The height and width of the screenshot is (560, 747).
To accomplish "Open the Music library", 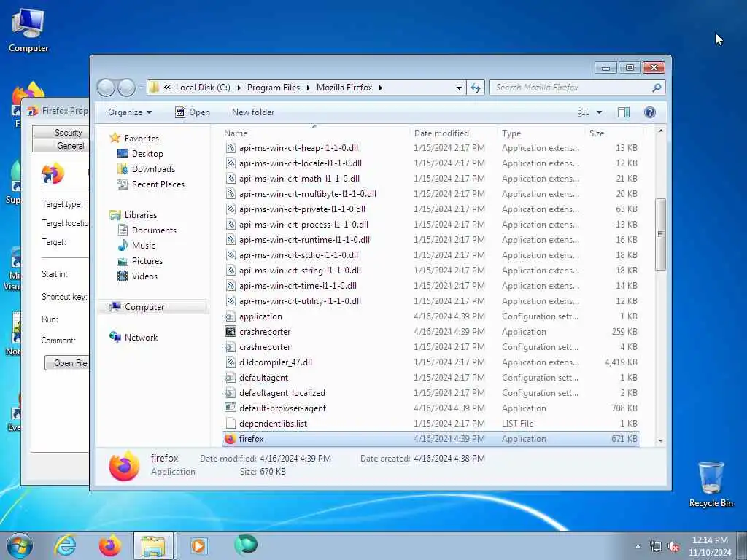I will tap(144, 246).
